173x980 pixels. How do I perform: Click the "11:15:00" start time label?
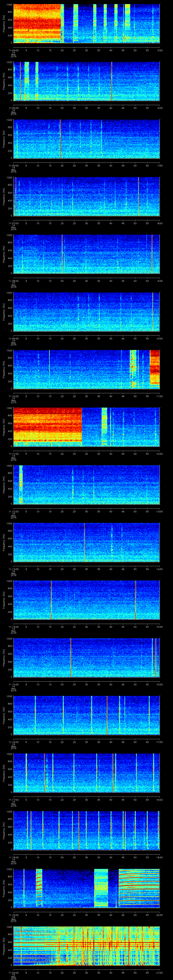coord(13,684)
